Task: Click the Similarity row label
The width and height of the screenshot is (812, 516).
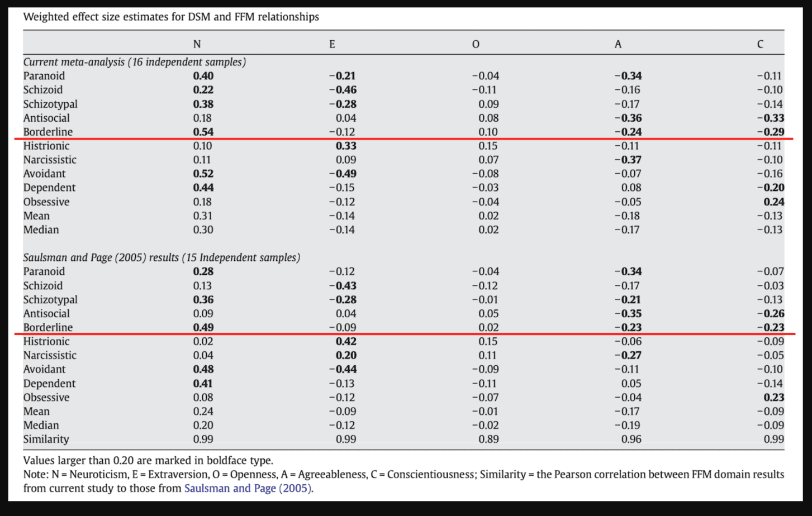Action: pos(46,439)
